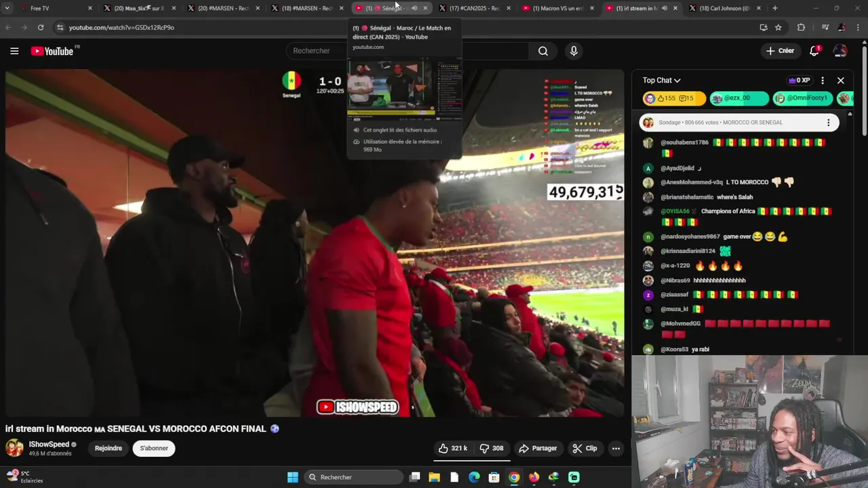
Task: Open the @OmniFooty1 chat ticker chip
Action: 802,98
